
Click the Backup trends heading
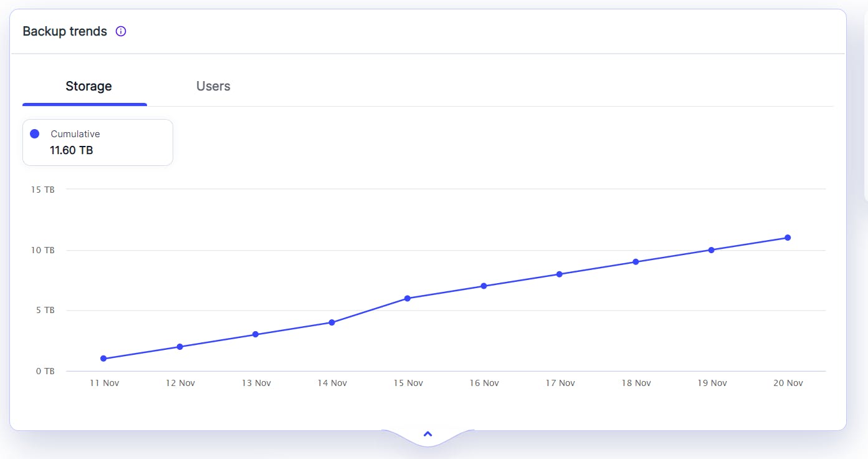point(65,31)
